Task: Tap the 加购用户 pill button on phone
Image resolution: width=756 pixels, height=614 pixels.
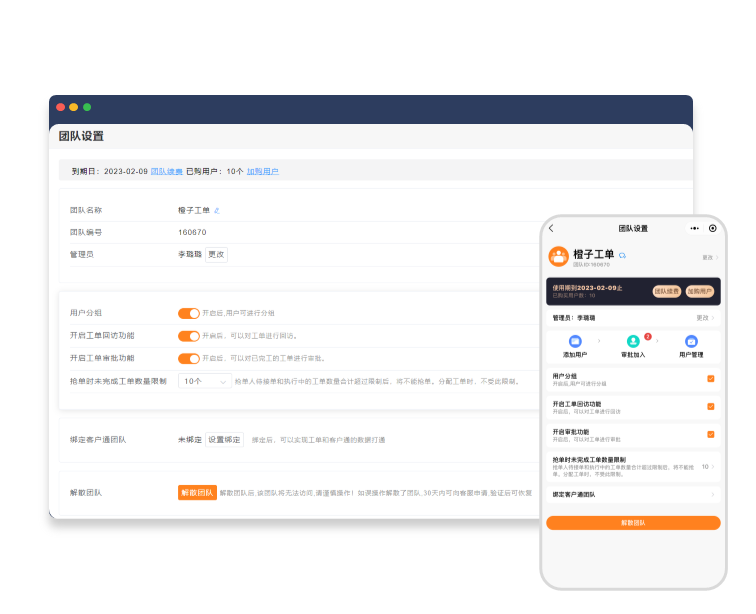Action: 700,291
